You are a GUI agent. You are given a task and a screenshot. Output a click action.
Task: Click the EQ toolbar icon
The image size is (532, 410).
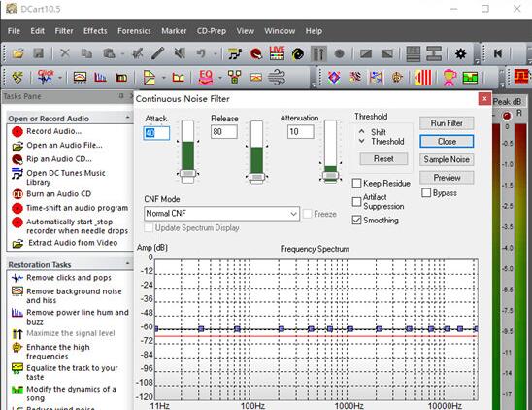206,78
